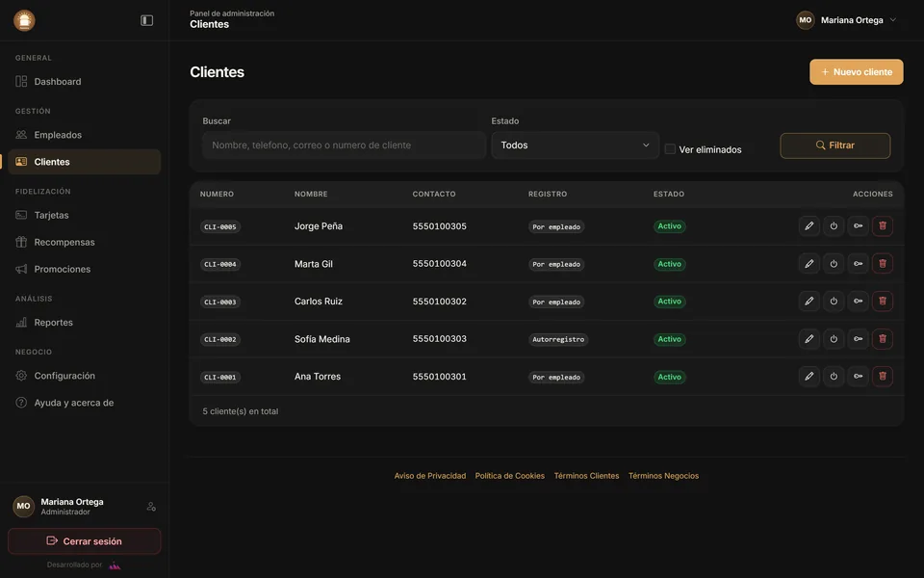Delete Sofía Medina with trash icon

tap(883, 339)
